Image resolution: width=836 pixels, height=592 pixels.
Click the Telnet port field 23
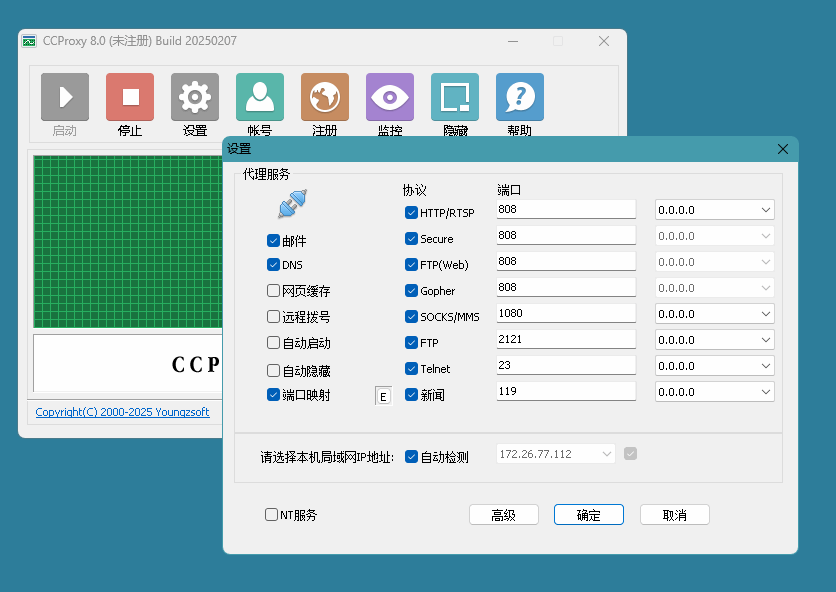pyautogui.click(x=566, y=365)
